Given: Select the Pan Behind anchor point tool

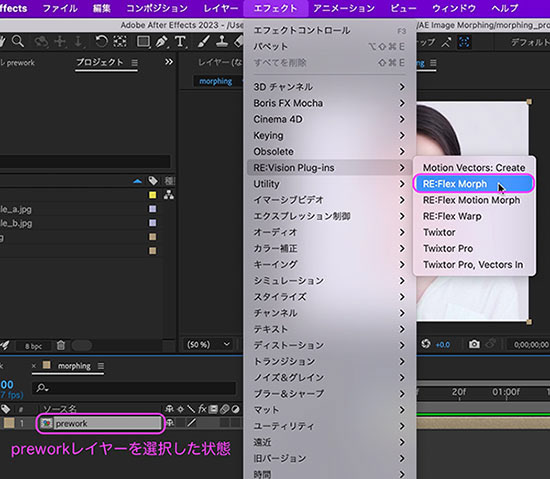Looking at the screenshot, I should point(120,42).
